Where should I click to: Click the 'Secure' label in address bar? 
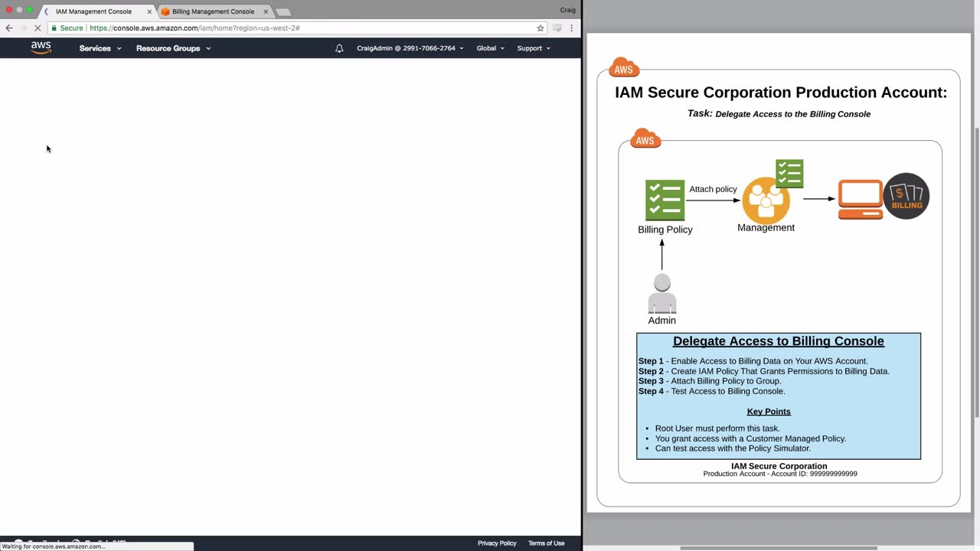click(x=71, y=28)
